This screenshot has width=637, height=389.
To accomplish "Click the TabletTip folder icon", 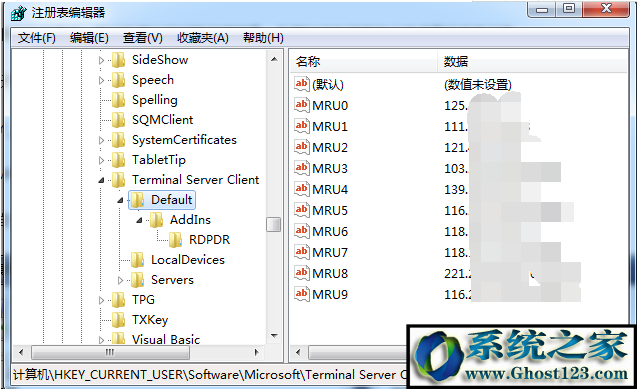I will pyautogui.click(x=118, y=160).
